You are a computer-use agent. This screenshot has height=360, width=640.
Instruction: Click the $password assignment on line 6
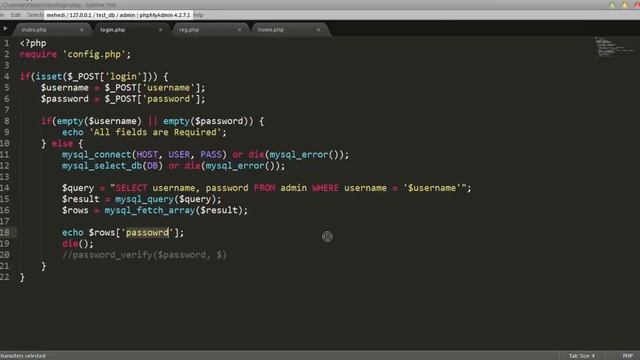pyautogui.click(x=123, y=99)
